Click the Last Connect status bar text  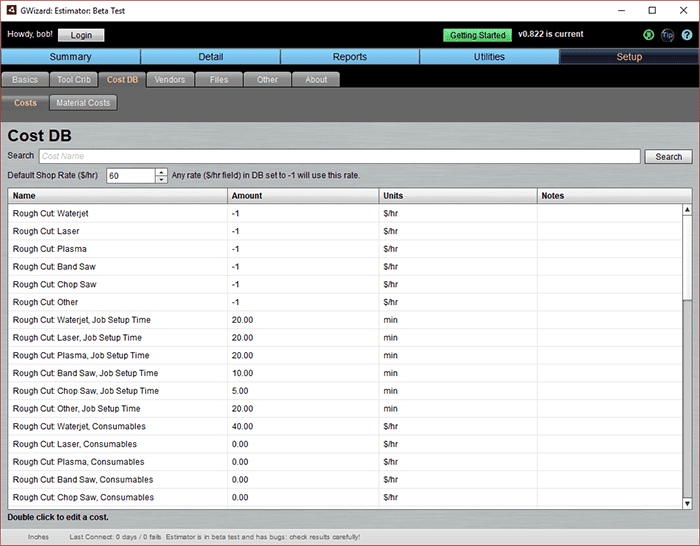pos(115,537)
